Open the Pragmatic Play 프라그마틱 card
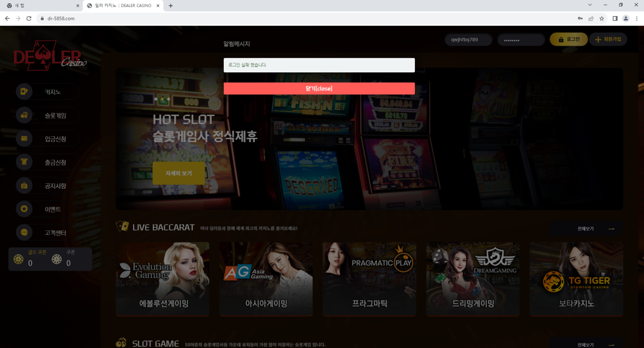The image size is (644, 348). click(x=370, y=279)
